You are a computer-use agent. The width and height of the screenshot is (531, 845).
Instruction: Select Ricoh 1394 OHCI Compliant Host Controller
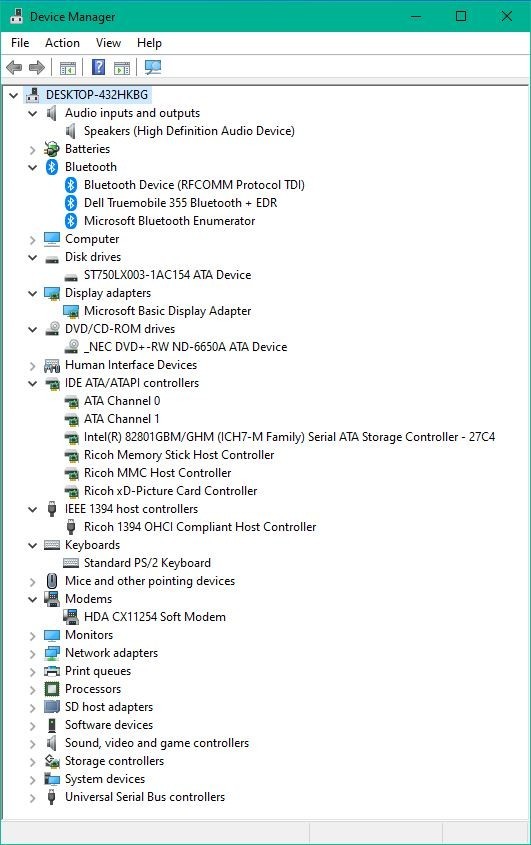200,527
